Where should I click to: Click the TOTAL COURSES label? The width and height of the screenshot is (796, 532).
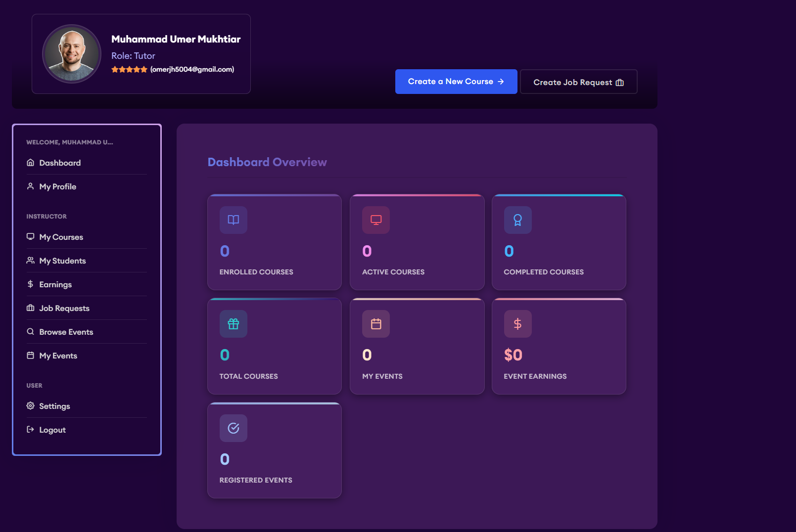[248, 376]
